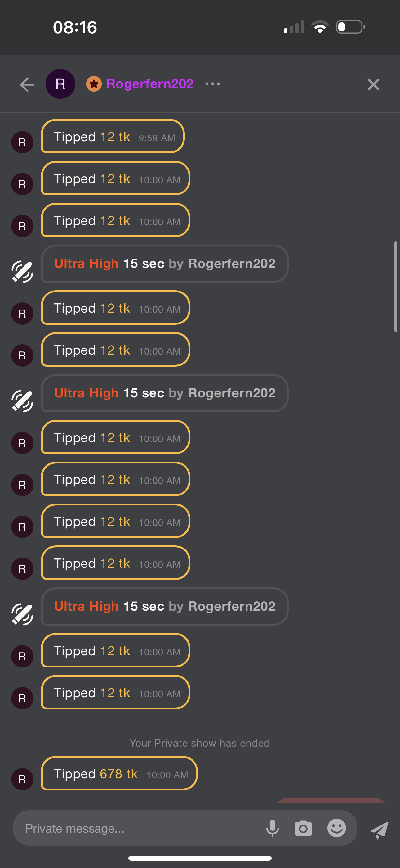Tap the middle Ultra High vibration icon
This screenshot has width=400, height=868.
tap(22, 401)
